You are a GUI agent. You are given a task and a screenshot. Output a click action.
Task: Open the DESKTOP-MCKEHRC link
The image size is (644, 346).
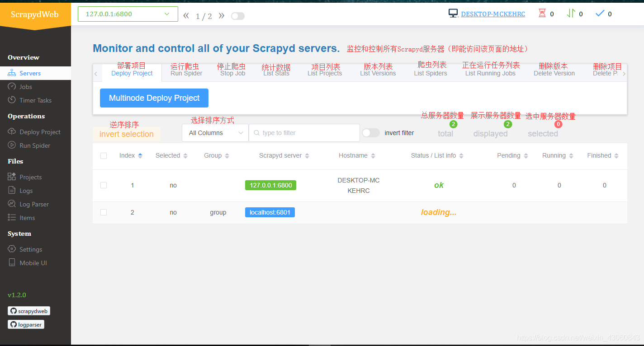click(493, 14)
